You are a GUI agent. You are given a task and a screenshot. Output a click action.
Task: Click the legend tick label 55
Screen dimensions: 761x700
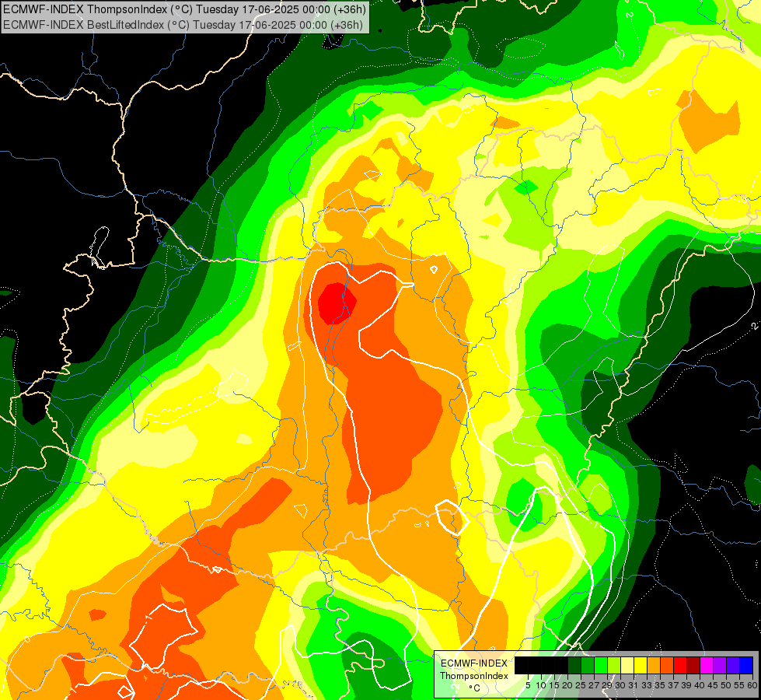pos(740,685)
